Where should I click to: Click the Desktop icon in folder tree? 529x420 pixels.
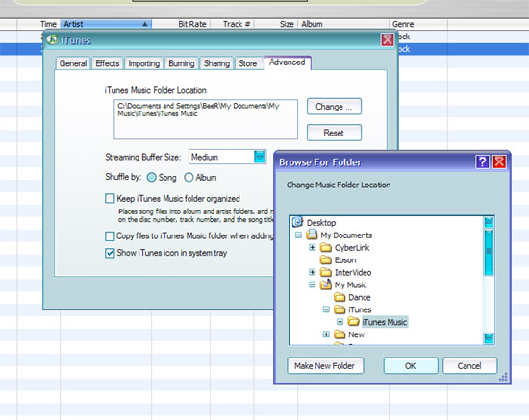pos(297,222)
